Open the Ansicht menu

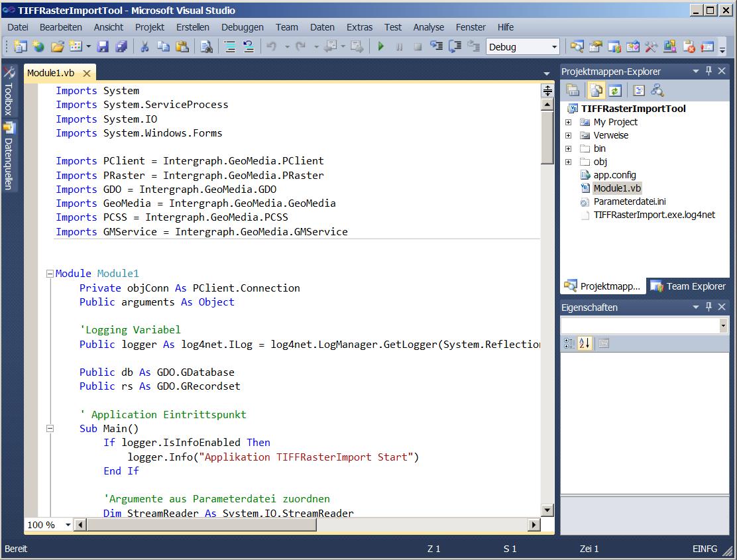(109, 27)
